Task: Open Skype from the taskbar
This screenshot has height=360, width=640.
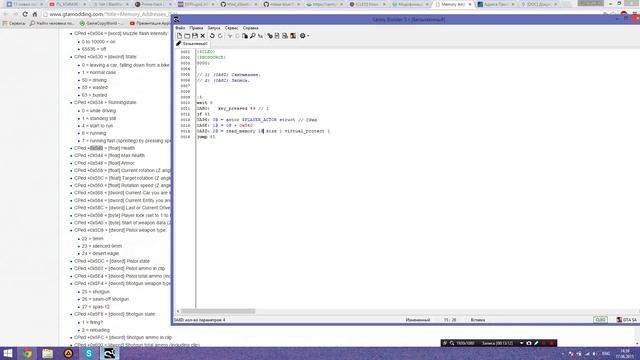Action: (x=89, y=353)
